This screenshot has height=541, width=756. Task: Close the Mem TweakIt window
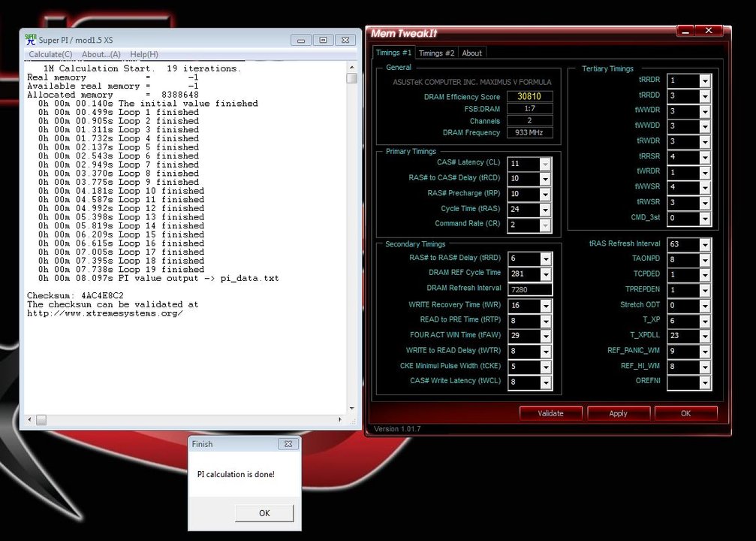click(x=709, y=31)
